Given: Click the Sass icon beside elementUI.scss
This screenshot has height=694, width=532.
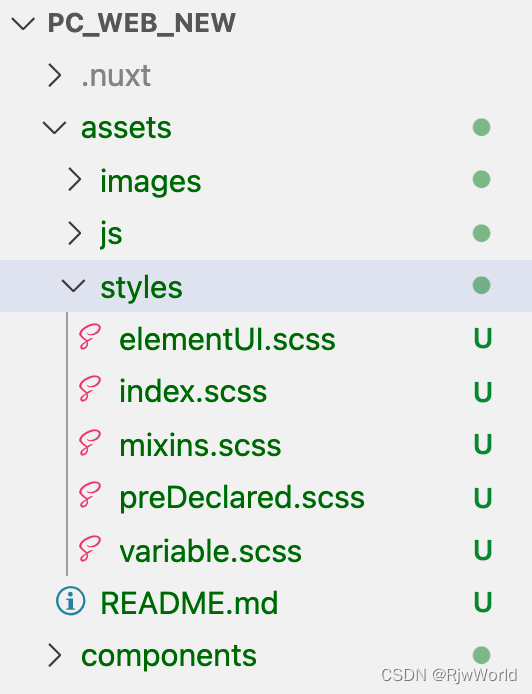Looking at the screenshot, I should [x=90, y=337].
